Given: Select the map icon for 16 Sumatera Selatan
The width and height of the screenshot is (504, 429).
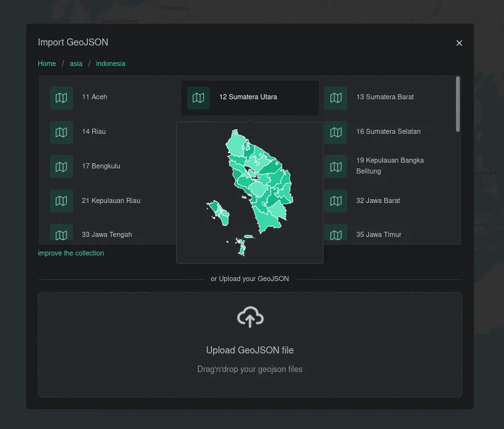Looking at the screenshot, I should [336, 133].
